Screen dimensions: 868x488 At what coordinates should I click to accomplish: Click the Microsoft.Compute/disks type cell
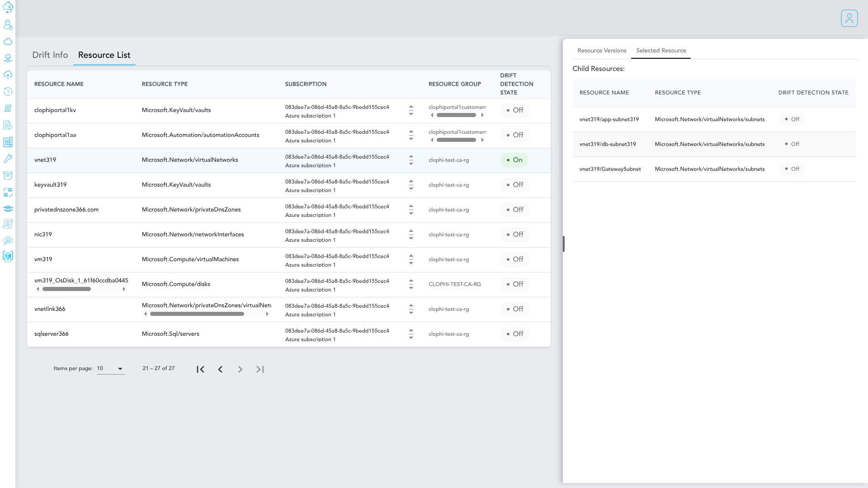tap(176, 284)
